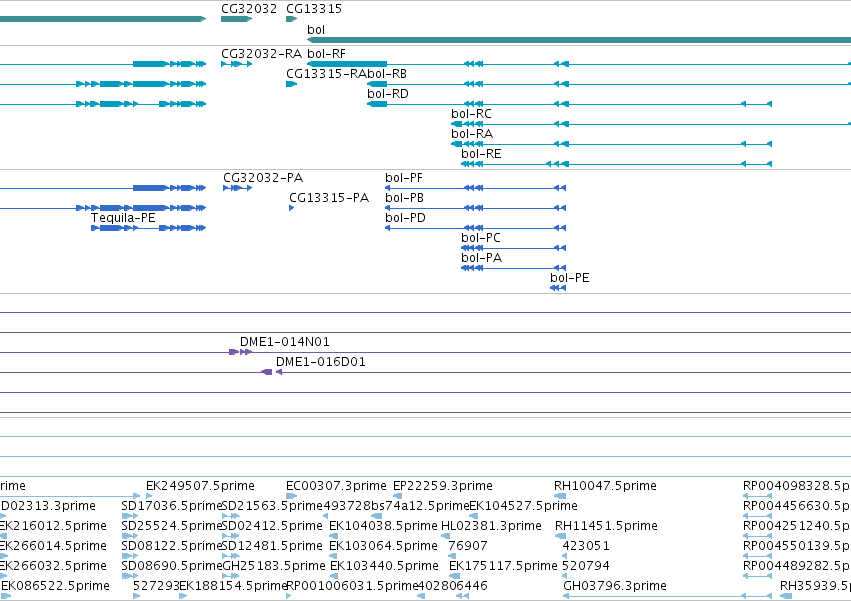Select the SD25524.5prime EST label

click(x=172, y=526)
